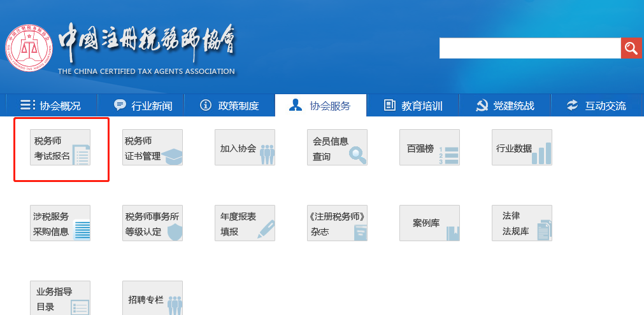Open 招聘专栏 tile
The height and width of the screenshot is (315, 644).
pyautogui.click(x=152, y=298)
